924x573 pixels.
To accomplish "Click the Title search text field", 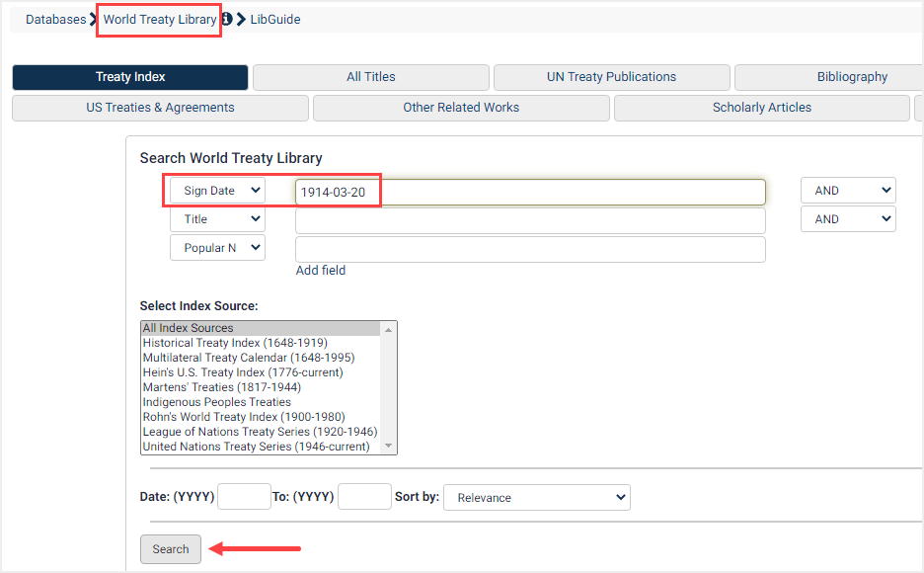I will click(530, 221).
